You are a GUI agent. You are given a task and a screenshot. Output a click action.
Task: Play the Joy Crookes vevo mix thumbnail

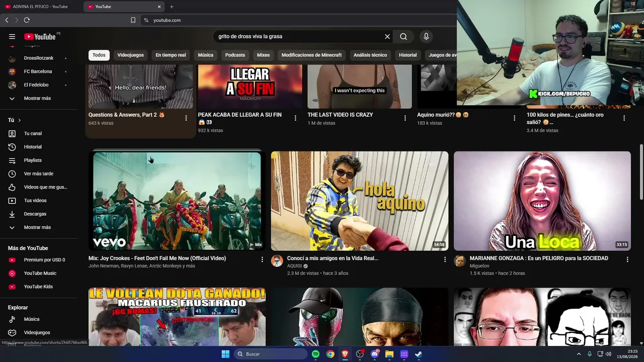coord(177,201)
